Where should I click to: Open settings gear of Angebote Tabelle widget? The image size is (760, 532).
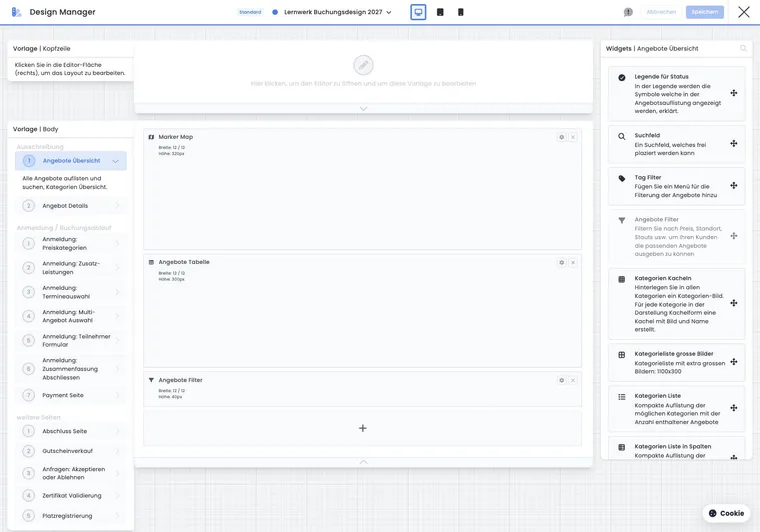coord(561,263)
